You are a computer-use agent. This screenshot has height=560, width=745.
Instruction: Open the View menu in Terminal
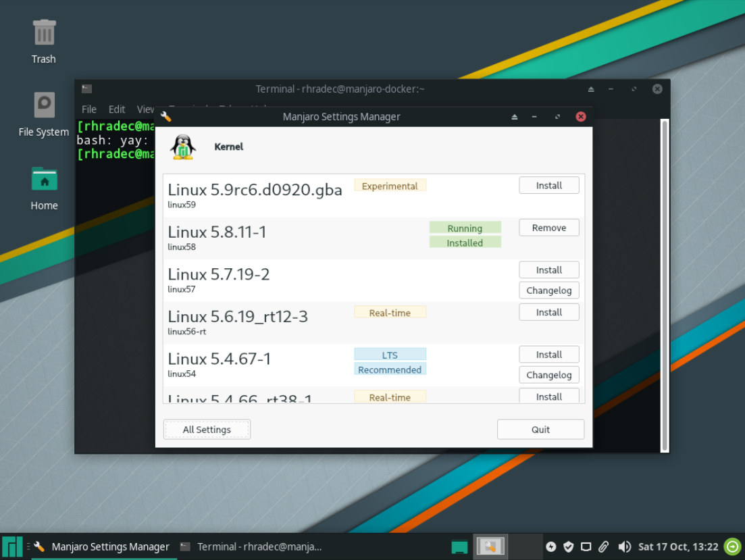pos(145,109)
